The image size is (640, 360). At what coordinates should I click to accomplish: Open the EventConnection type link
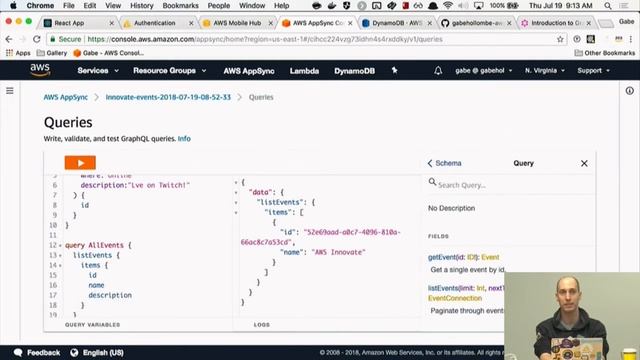pos(455,298)
